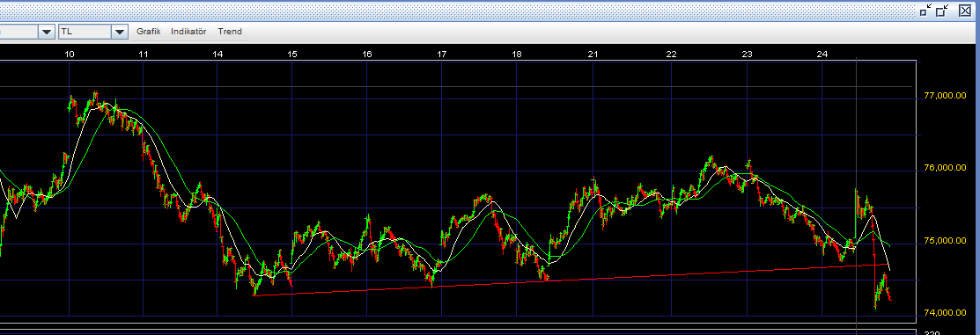Click the 74,000.00 price axis label
This screenshot has height=335, width=980.
pos(945,313)
